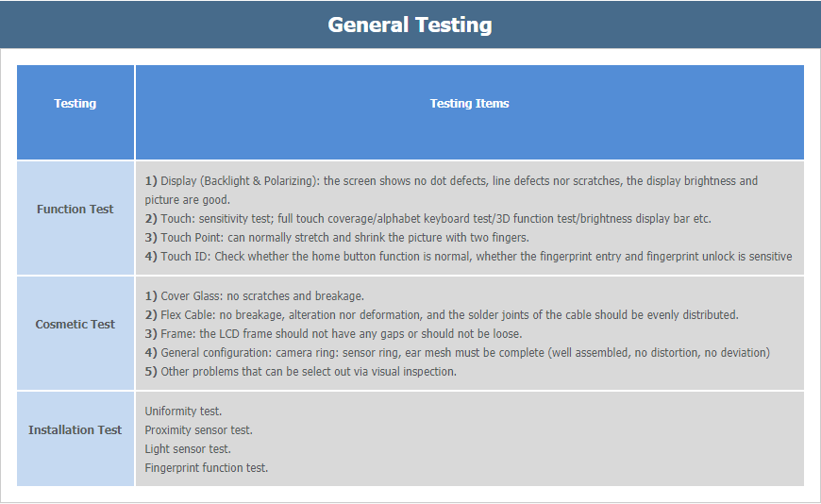Click the Flex Cable solder joints line
The width and height of the screenshot is (821, 504).
tap(442, 315)
